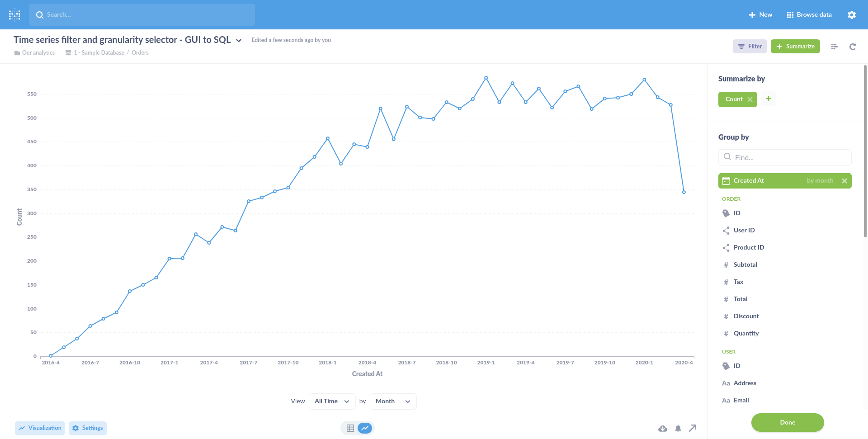Open the Visualization options

tap(40, 428)
